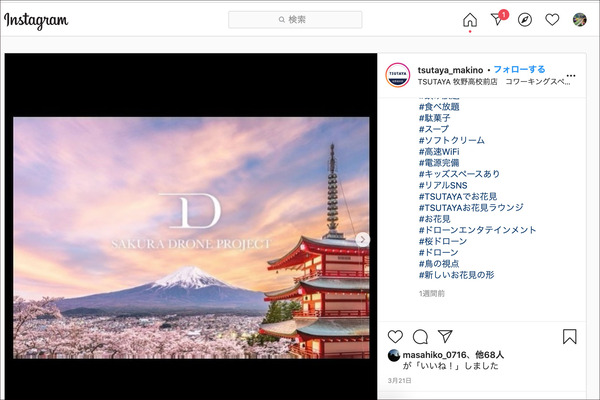
Task: Open hashtag #TSUTAYAお花見ラウンジ
Action: [x=471, y=207]
